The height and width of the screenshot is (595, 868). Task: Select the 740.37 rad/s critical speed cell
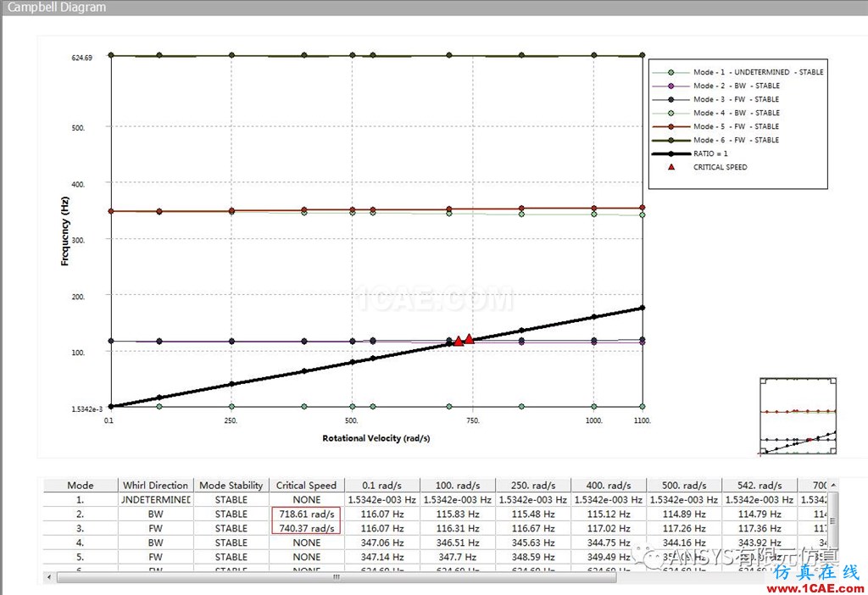[x=306, y=528]
